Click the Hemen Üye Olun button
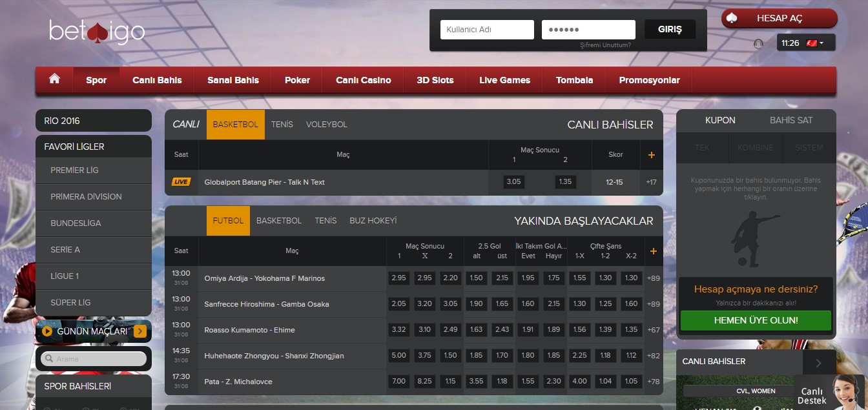 (756, 320)
